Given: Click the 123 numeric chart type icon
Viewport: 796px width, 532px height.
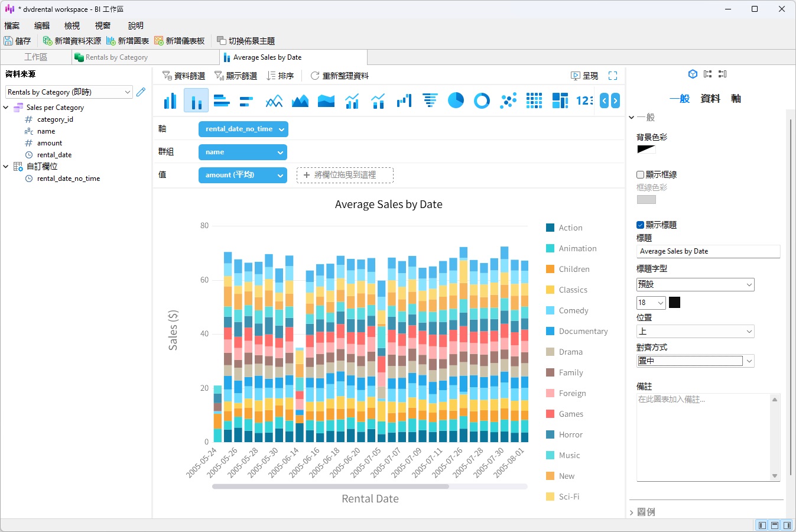Looking at the screenshot, I should tap(585, 100).
